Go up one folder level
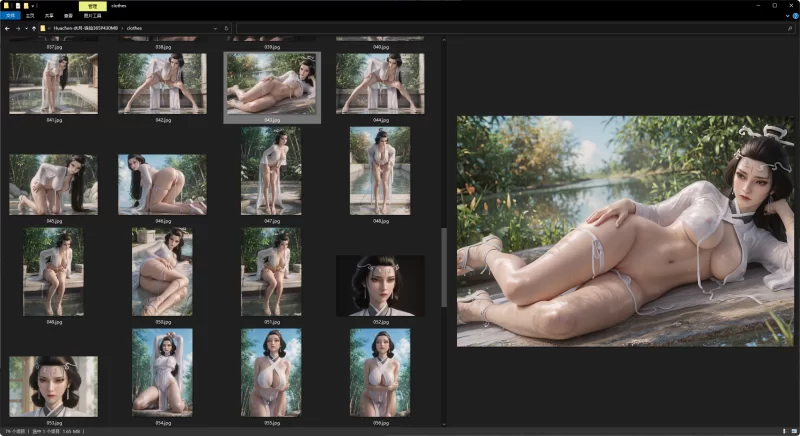The height and width of the screenshot is (436, 800). pyautogui.click(x=34, y=29)
